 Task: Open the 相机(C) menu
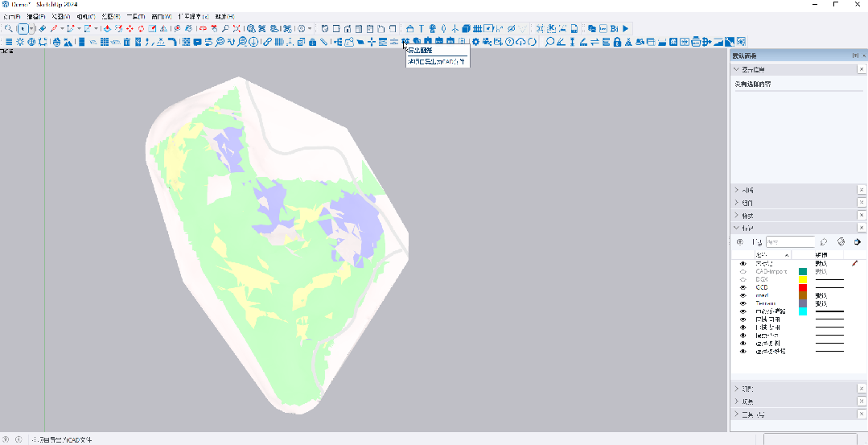pos(85,16)
